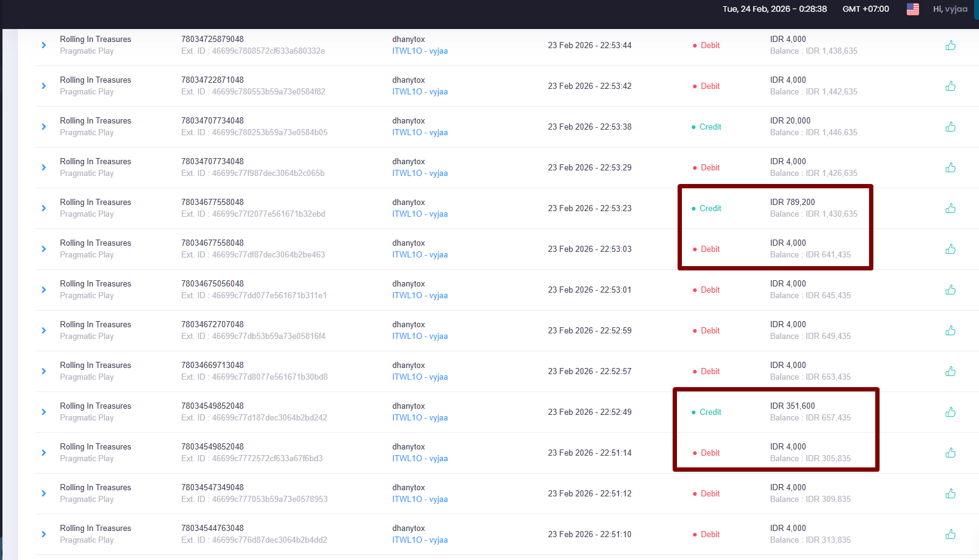Click timestamp 23 Feb 2026 - 22:51:12
Viewport: 979px width, 560px height.
pyautogui.click(x=590, y=493)
